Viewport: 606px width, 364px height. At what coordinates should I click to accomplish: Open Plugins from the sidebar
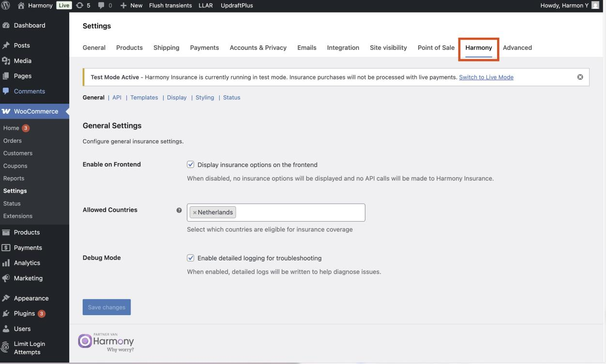24,313
